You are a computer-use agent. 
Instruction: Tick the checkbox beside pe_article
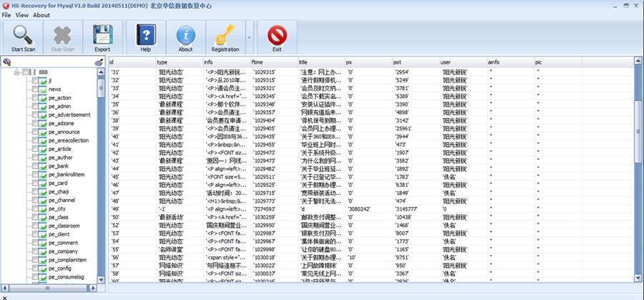(x=35, y=149)
